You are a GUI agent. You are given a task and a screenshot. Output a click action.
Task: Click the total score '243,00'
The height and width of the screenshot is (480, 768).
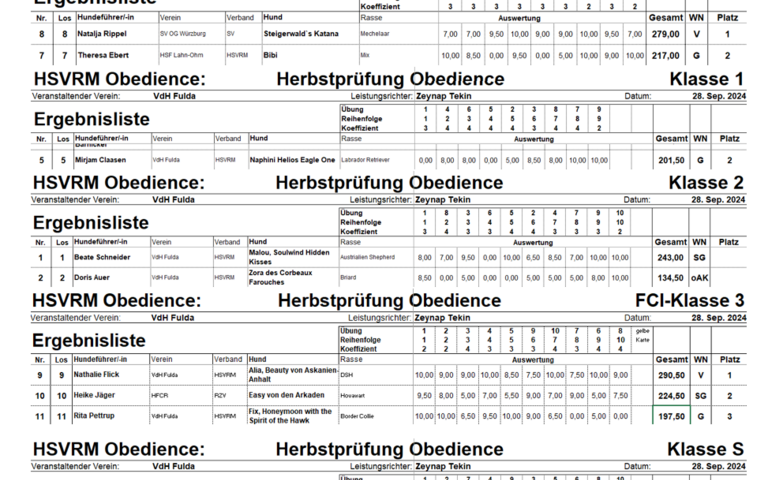pyautogui.click(x=670, y=258)
